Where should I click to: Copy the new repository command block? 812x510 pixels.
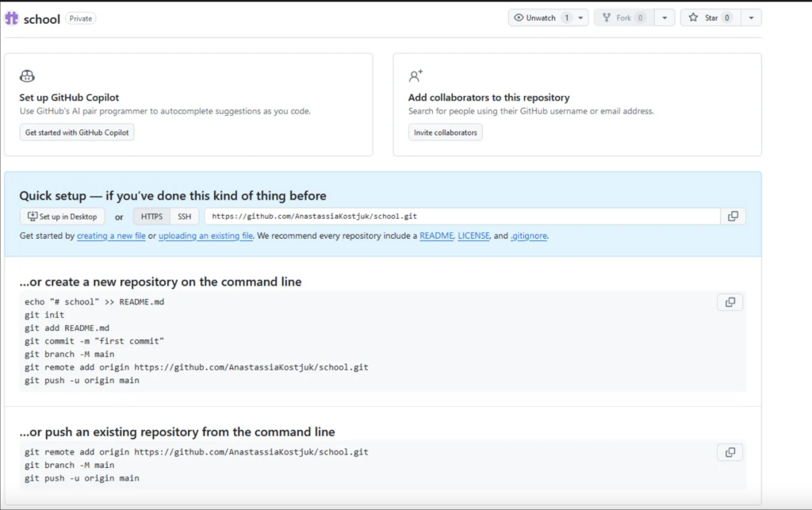pyautogui.click(x=730, y=302)
